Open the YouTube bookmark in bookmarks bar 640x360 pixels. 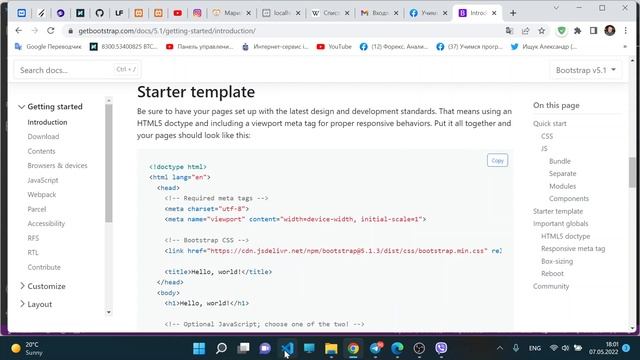click(334, 47)
